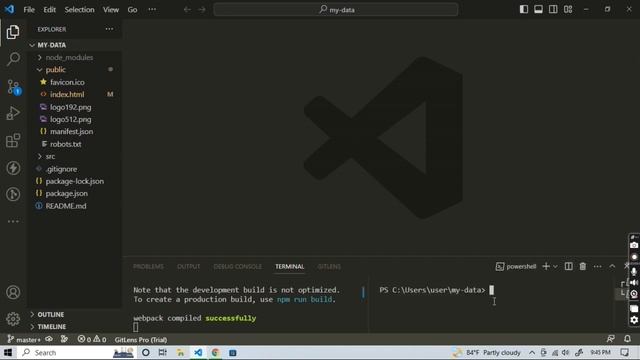Open the lightning bolt extension view
Screen dimensions: 640x360
13,168
